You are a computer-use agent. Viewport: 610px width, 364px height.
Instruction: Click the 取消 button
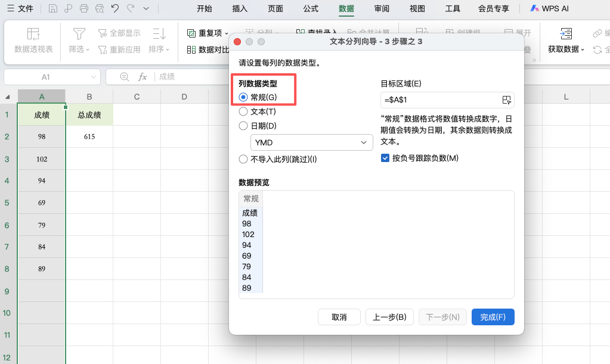pyautogui.click(x=339, y=317)
